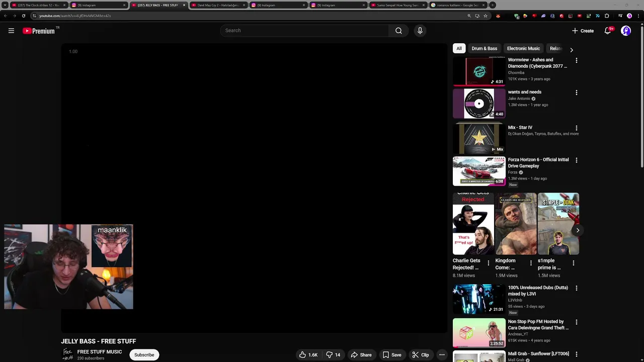Create a Clip of the video
The width and height of the screenshot is (644, 362).
(x=421, y=355)
